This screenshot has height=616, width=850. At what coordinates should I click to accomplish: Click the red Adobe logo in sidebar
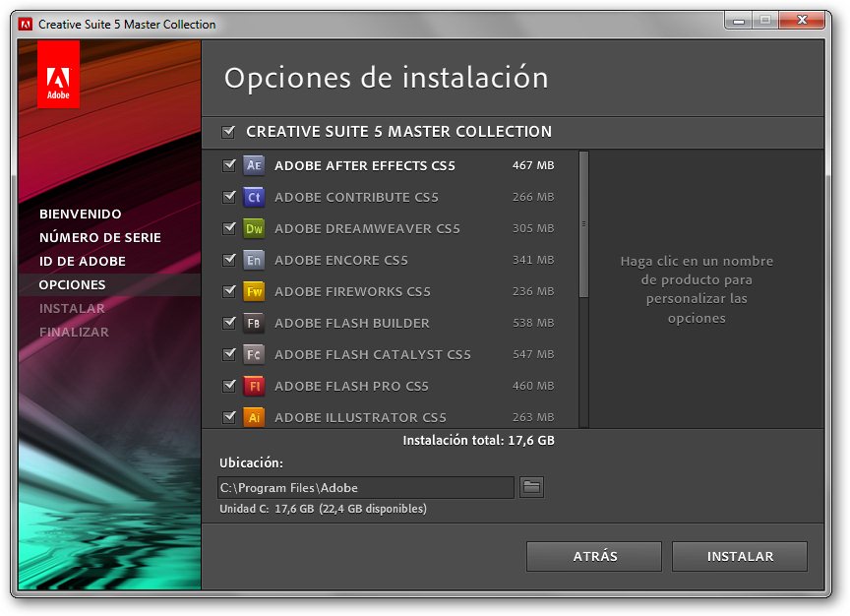(59, 74)
